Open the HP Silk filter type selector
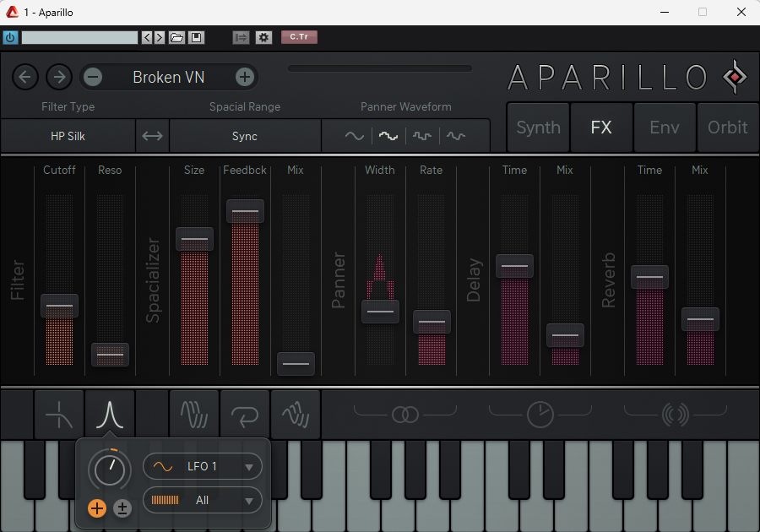Image resolution: width=760 pixels, height=532 pixels. point(68,136)
